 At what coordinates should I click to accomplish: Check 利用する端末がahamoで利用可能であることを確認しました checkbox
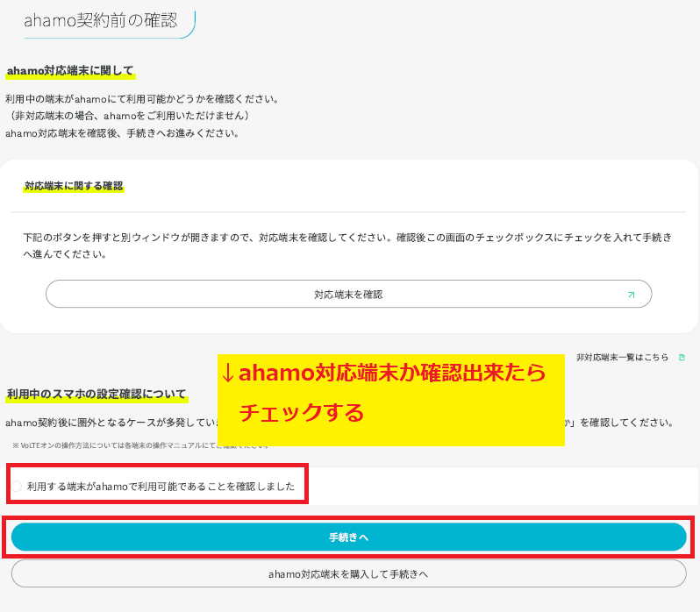17,487
